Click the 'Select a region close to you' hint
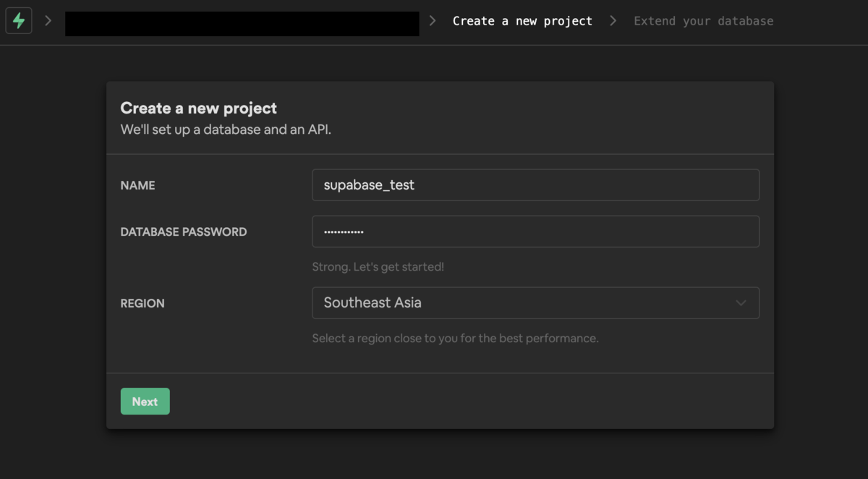 [455, 338]
